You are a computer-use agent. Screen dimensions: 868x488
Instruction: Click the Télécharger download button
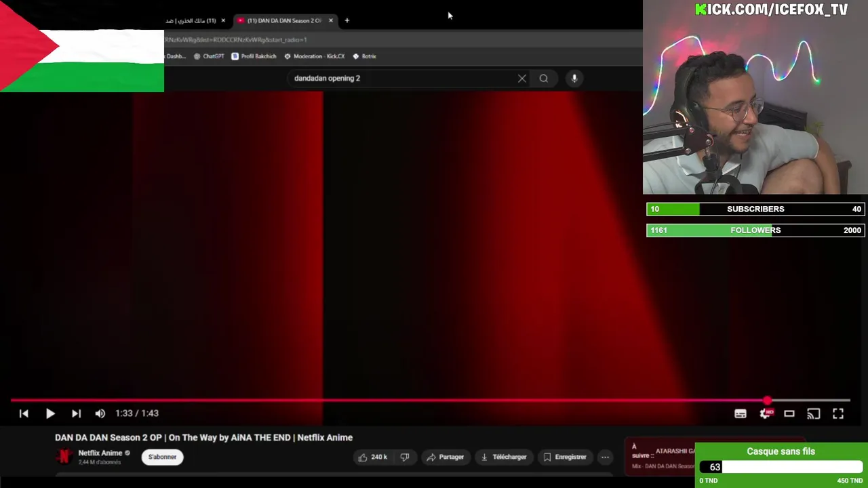(x=504, y=457)
